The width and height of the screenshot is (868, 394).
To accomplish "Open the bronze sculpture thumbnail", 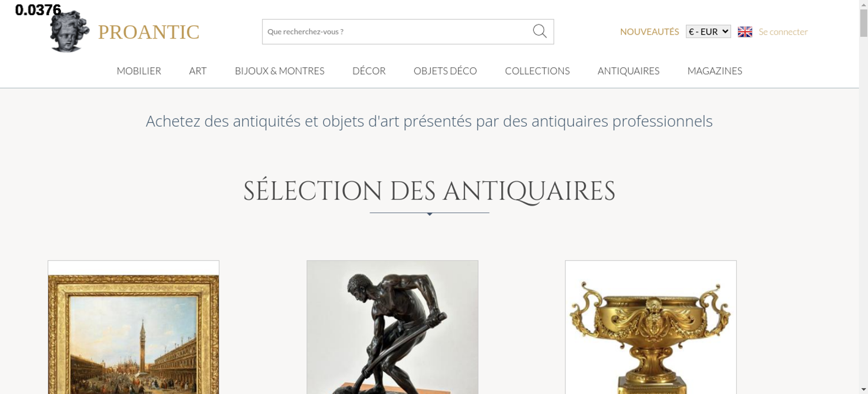I will [392, 327].
